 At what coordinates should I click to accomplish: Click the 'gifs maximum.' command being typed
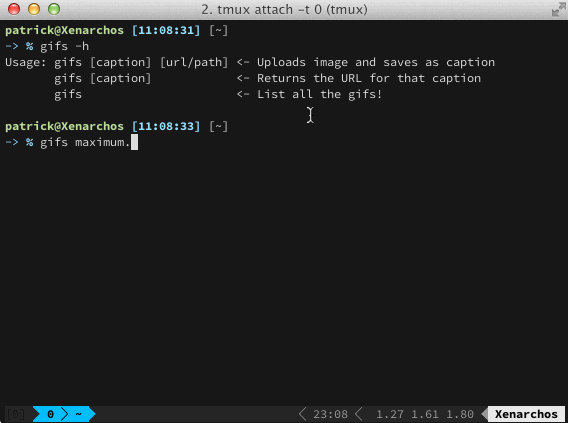tap(85, 142)
